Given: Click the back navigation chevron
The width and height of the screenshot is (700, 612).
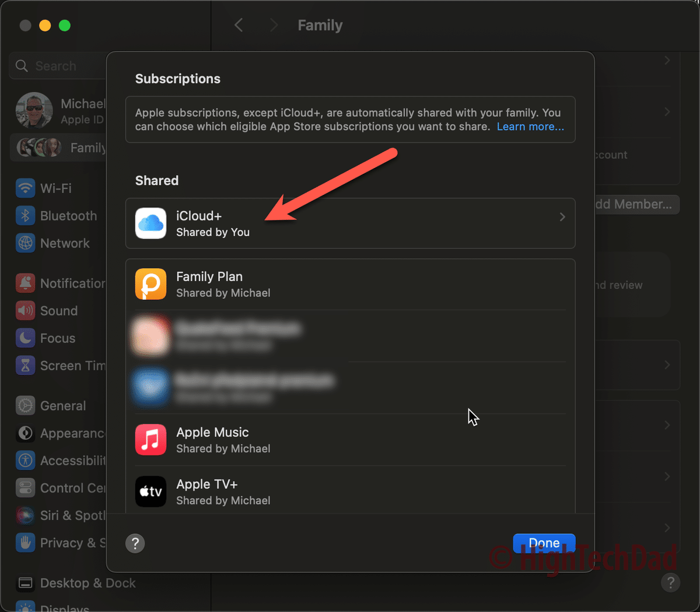Looking at the screenshot, I should pos(239,25).
